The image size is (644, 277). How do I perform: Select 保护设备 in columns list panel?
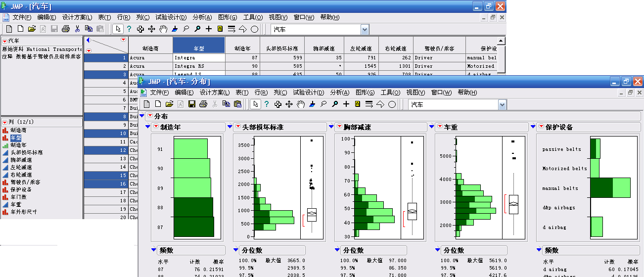[x=21, y=189]
